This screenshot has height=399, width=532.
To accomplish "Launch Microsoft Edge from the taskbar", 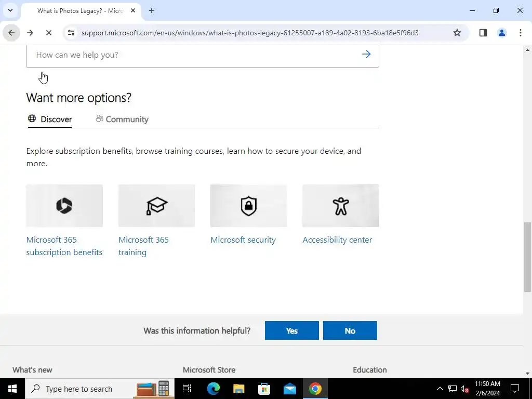I will (x=214, y=389).
